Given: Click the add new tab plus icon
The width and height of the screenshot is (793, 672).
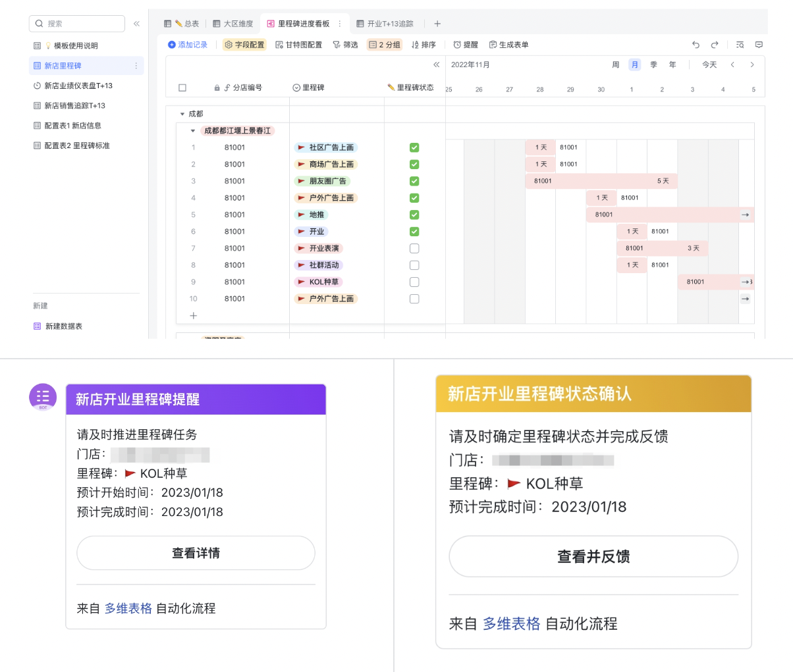Looking at the screenshot, I should point(437,24).
